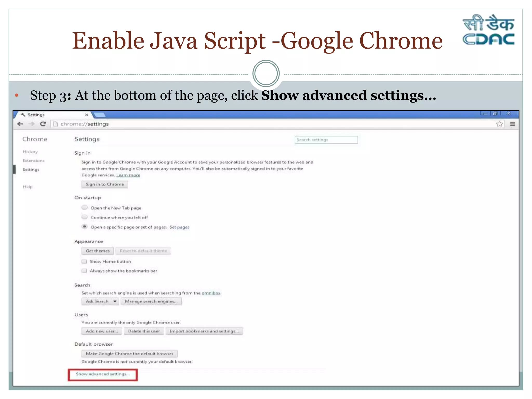Open the omnibox link
The width and height of the screenshot is (532, 399).
pyautogui.click(x=211, y=293)
